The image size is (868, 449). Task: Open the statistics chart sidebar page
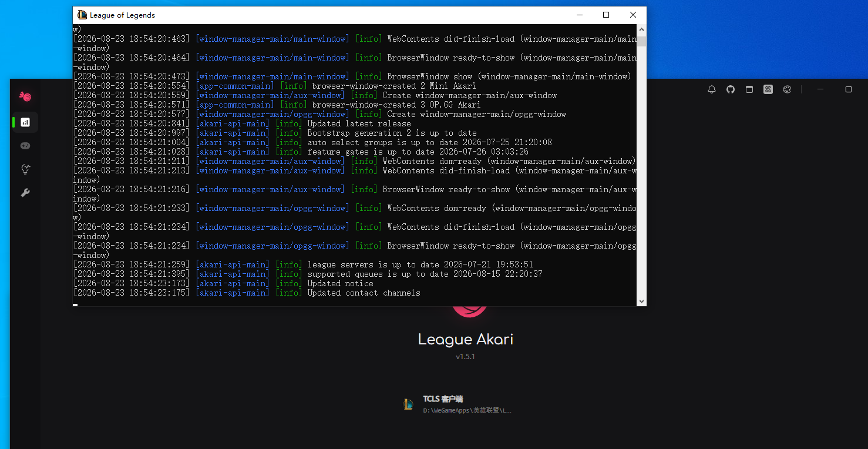point(25,122)
